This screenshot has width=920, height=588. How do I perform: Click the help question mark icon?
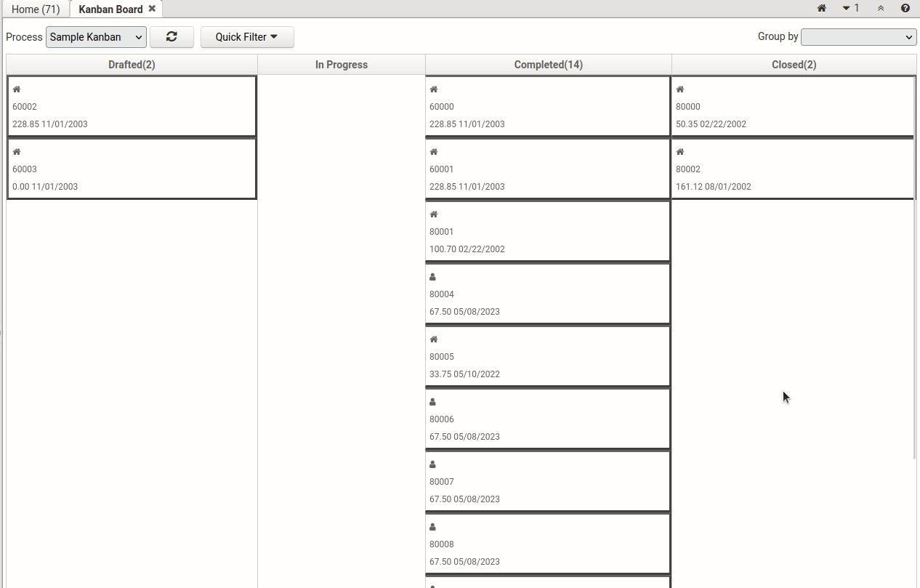pyautogui.click(x=905, y=8)
